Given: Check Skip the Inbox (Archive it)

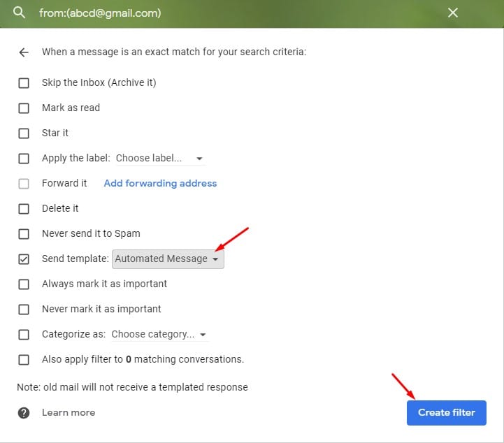Looking at the screenshot, I should click(24, 83).
